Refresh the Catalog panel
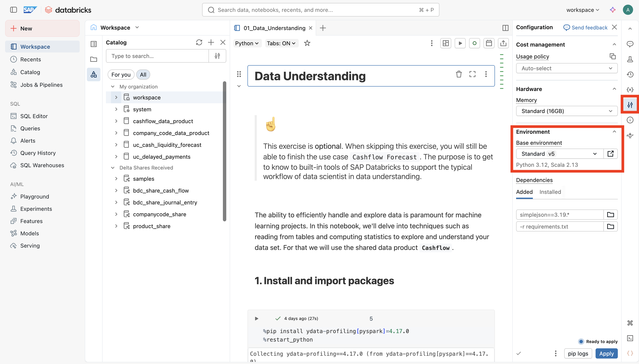This screenshot has width=639, height=364. point(199,43)
